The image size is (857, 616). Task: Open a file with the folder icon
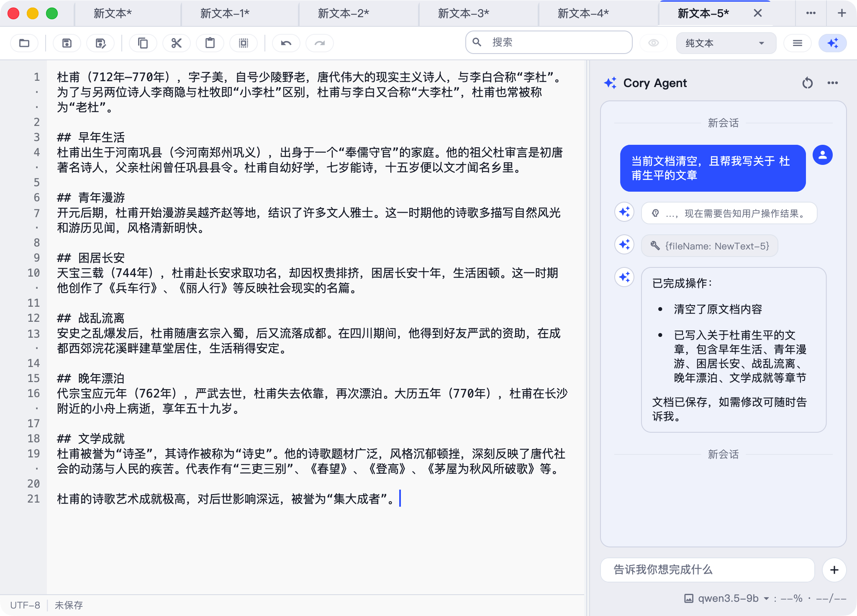click(24, 43)
